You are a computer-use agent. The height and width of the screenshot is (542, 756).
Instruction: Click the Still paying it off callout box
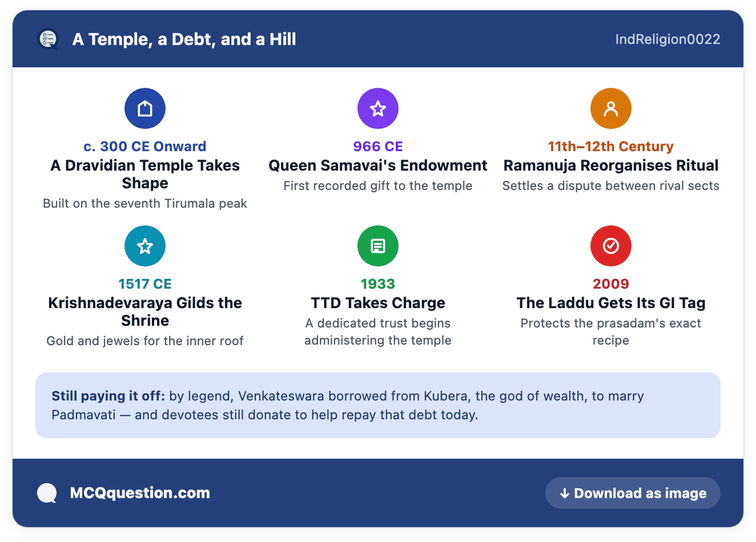pyautogui.click(x=378, y=405)
